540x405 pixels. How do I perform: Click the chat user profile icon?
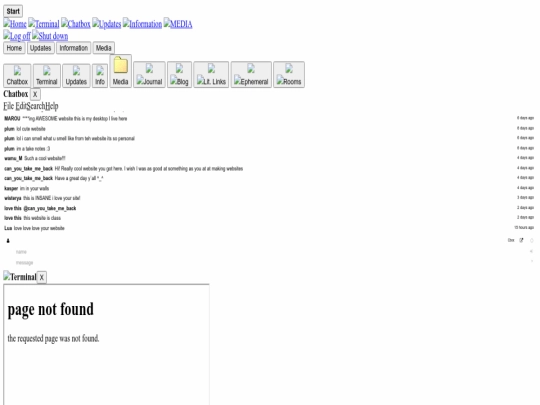point(8,241)
